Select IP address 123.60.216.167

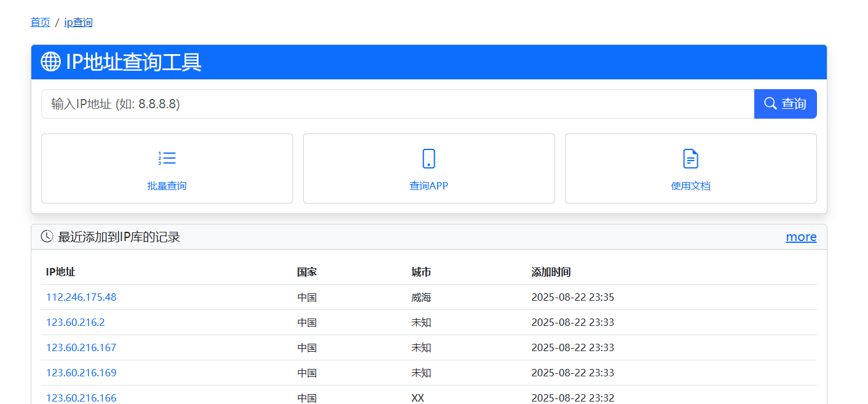pos(81,347)
